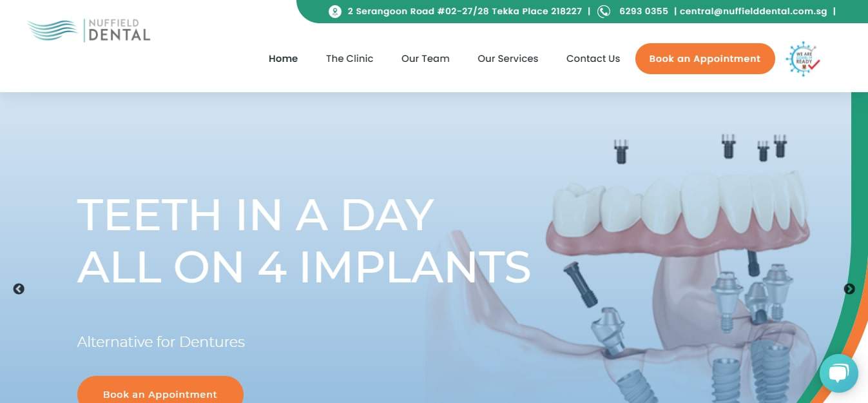This screenshot has width=868, height=403.
Task: Click the phone handset icon
Action: click(604, 12)
